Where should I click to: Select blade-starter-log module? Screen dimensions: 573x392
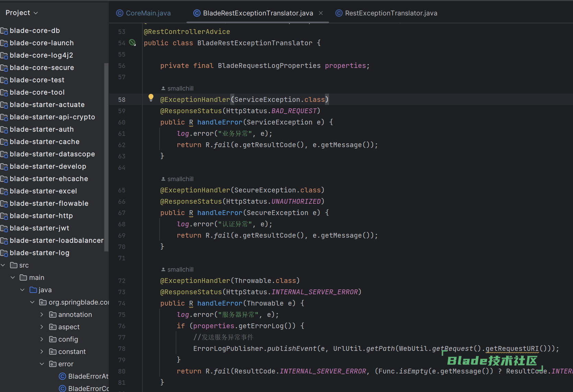coord(39,253)
